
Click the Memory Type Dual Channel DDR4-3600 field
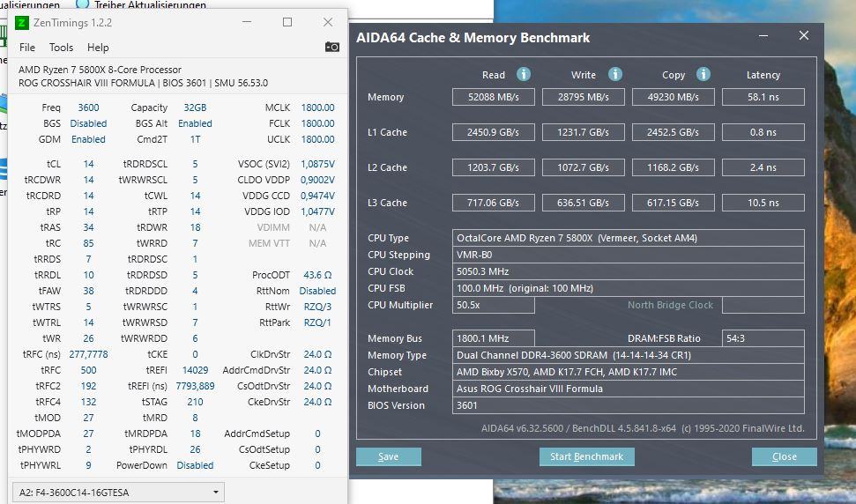pyautogui.click(x=629, y=355)
